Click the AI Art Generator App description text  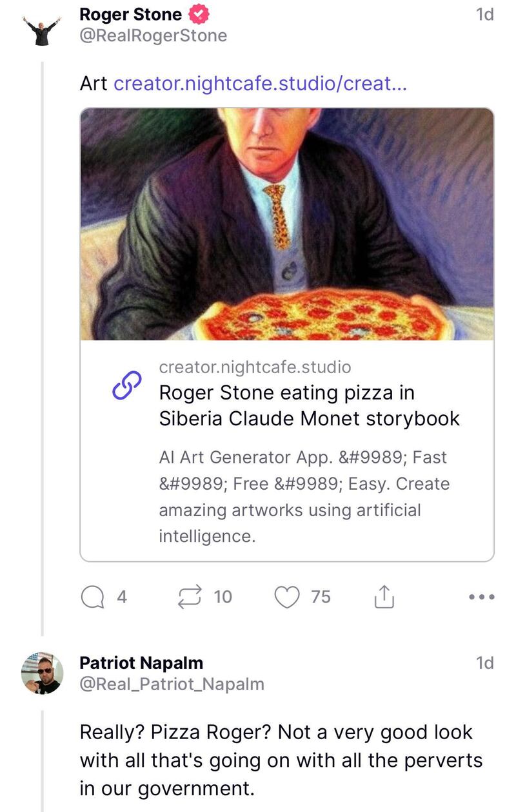pyautogui.click(x=304, y=496)
